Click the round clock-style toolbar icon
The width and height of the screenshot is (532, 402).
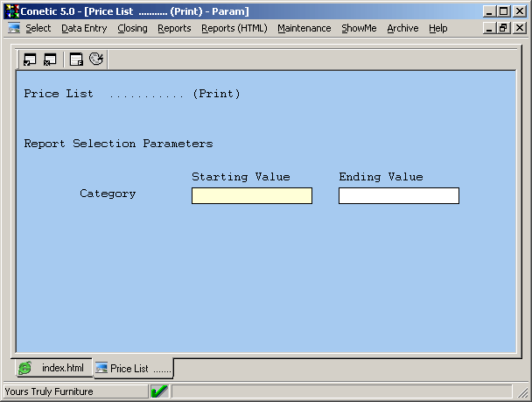96,60
